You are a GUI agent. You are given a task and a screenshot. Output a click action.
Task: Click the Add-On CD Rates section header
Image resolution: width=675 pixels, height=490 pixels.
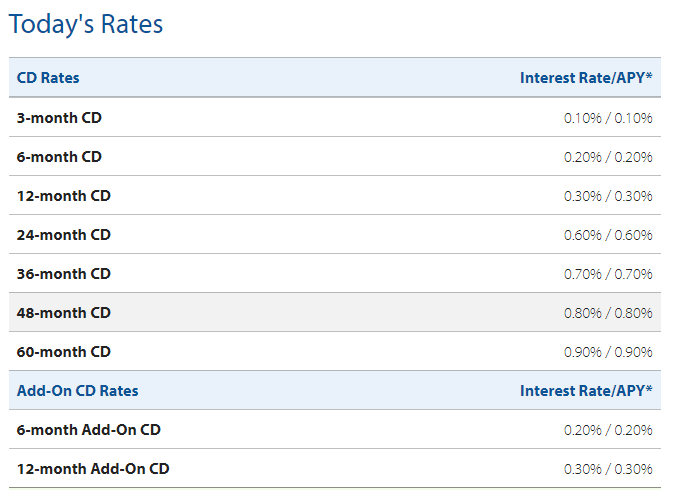click(77, 391)
